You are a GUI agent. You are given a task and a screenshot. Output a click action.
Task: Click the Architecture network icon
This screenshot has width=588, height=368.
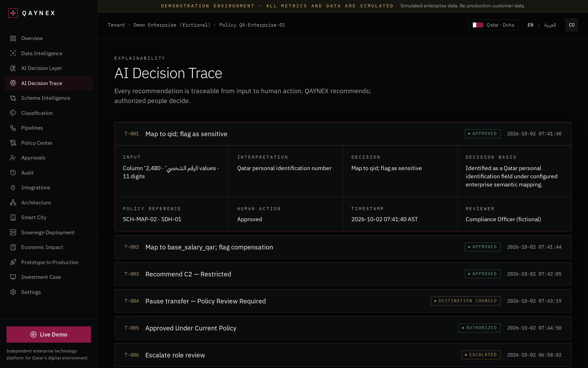point(13,202)
